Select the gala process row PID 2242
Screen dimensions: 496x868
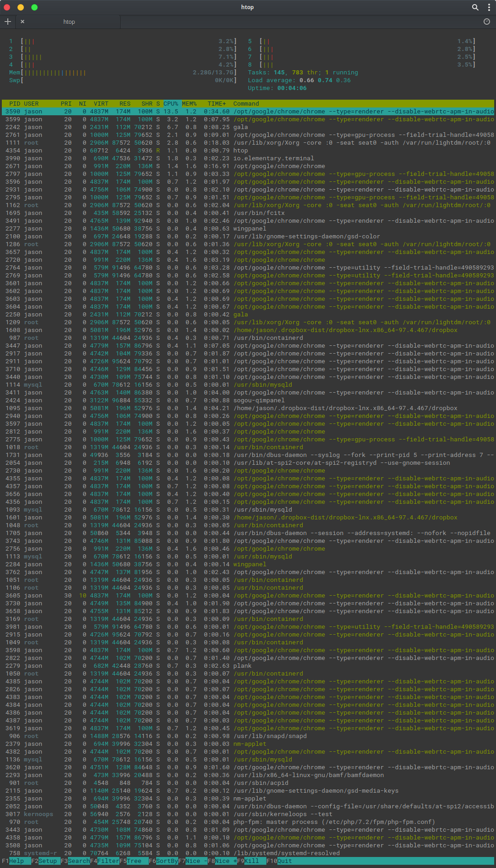(x=248, y=127)
